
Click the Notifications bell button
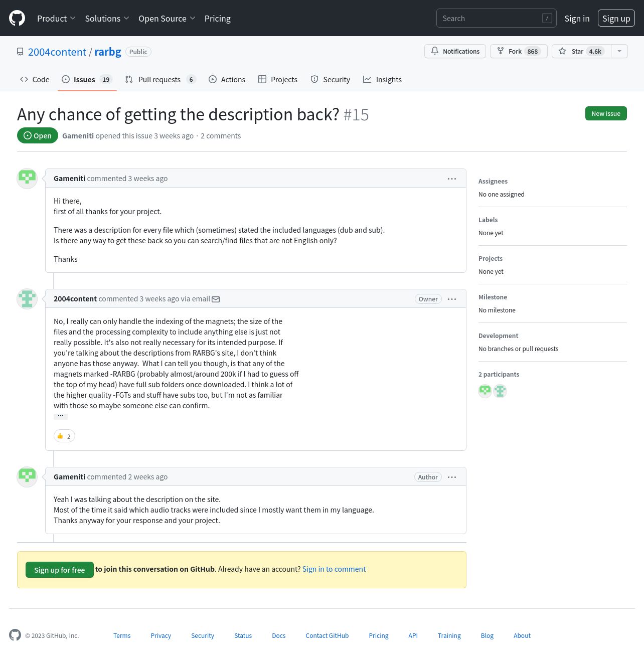pyautogui.click(x=455, y=51)
